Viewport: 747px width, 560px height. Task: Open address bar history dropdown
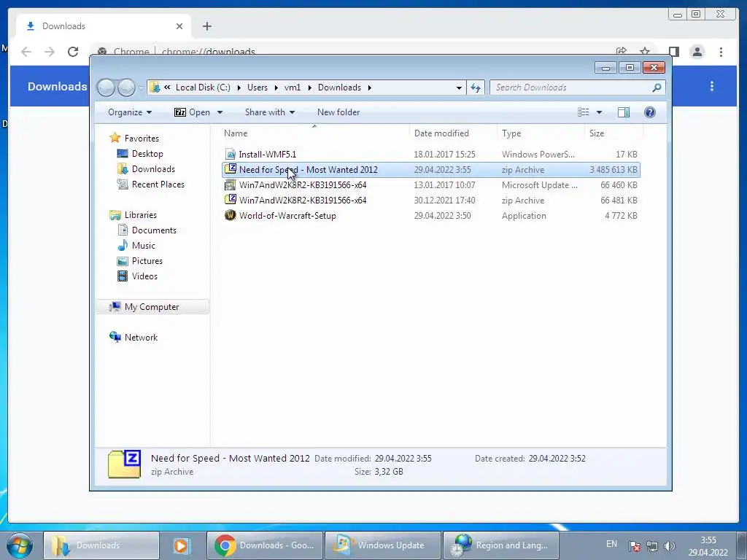[x=459, y=87]
